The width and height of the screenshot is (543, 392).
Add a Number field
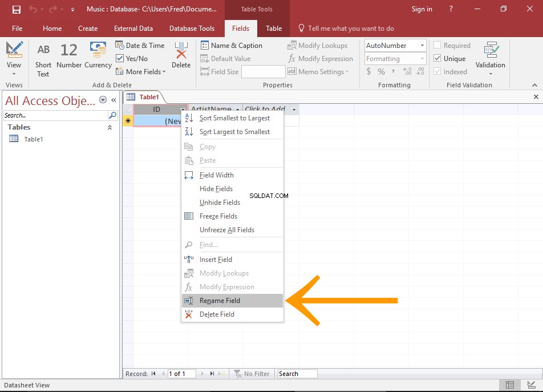coord(69,55)
